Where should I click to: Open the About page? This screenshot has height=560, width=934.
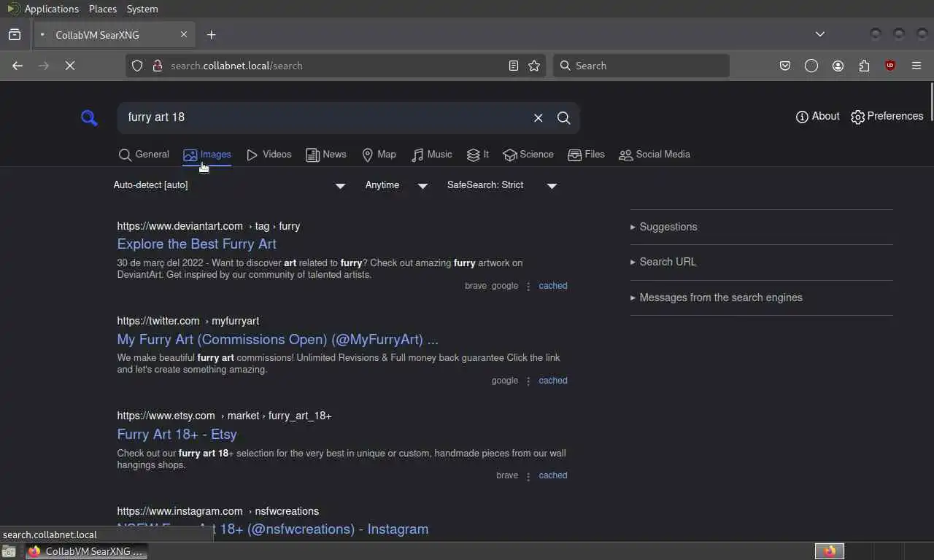pos(818,117)
